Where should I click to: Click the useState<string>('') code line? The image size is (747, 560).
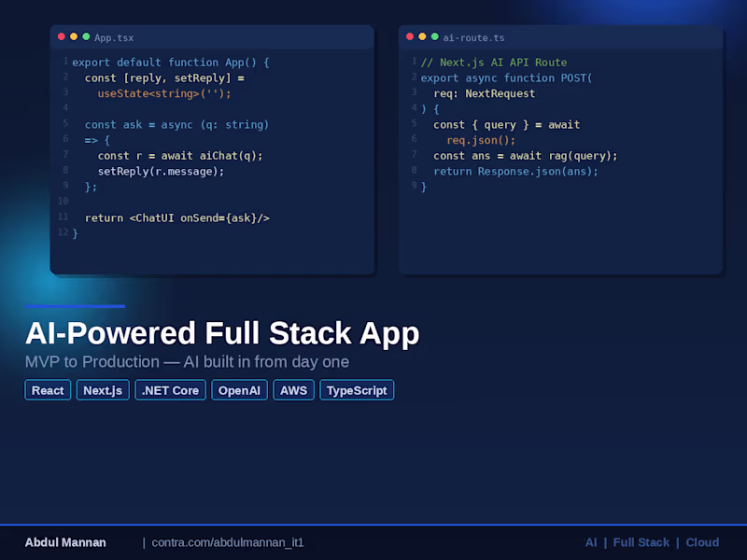click(x=164, y=93)
